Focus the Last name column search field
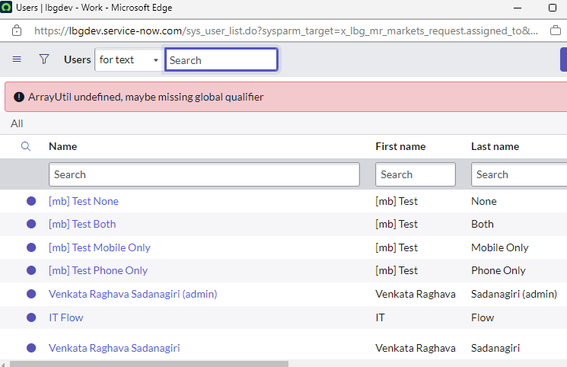The height and width of the screenshot is (367, 567). [x=519, y=175]
